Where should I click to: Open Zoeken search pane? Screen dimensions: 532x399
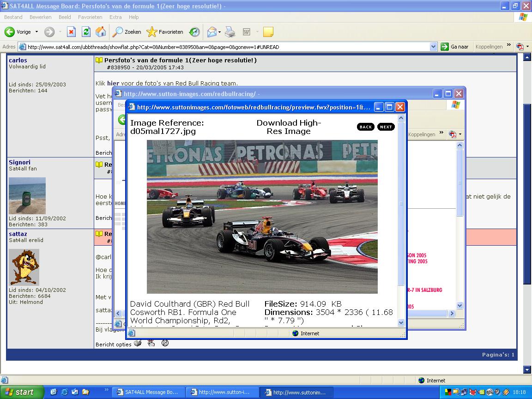tap(127, 32)
